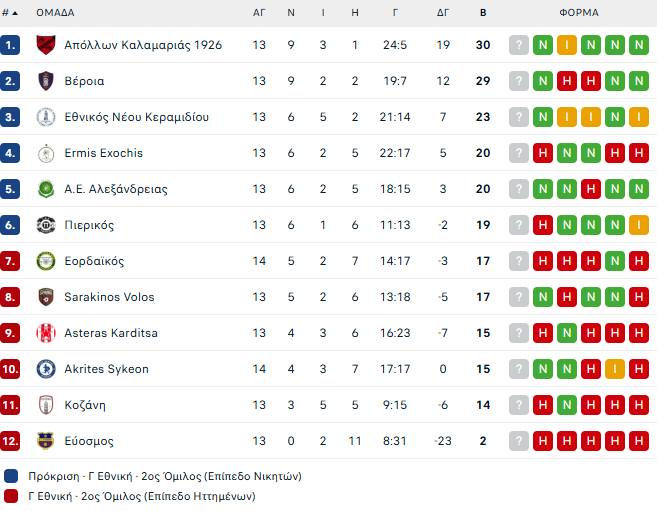Sort table by the Β points column
The height and width of the screenshot is (511, 657).
point(483,13)
